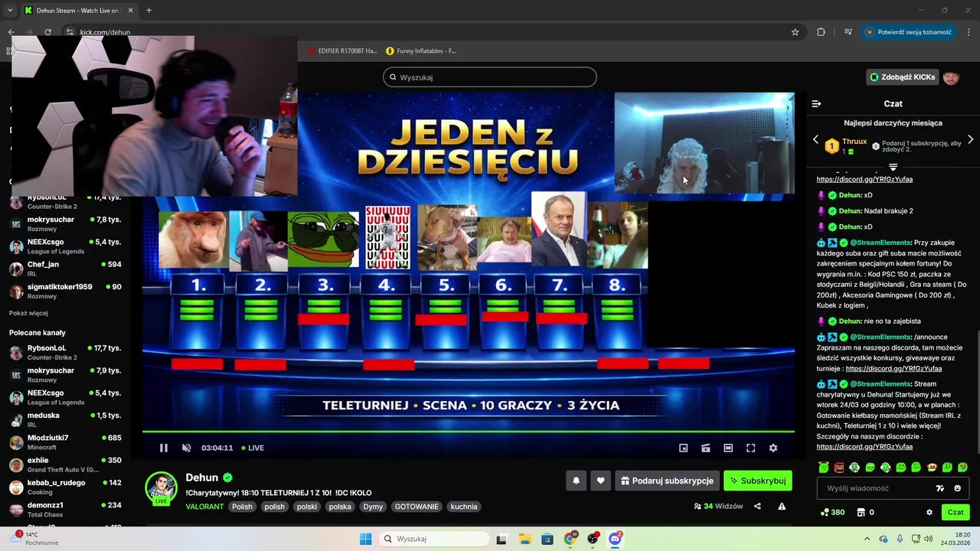Show previous top gifter
The height and width of the screenshot is (551, 980).
[815, 139]
